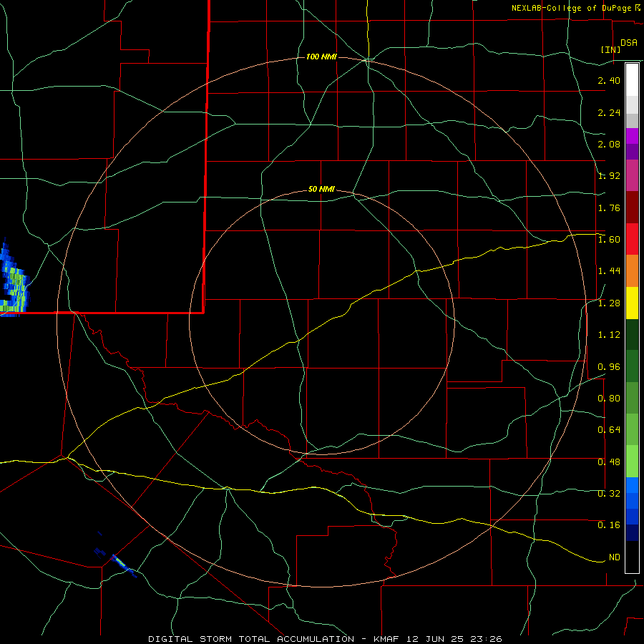Viewport: 644px width, 644px height.
Task: Select the 1.12 legend value
Action: click(609, 335)
